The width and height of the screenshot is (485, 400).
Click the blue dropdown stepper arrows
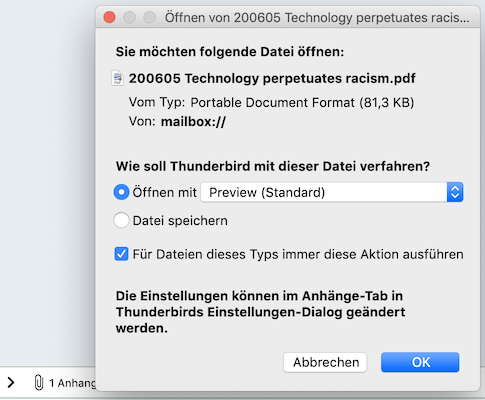(455, 192)
